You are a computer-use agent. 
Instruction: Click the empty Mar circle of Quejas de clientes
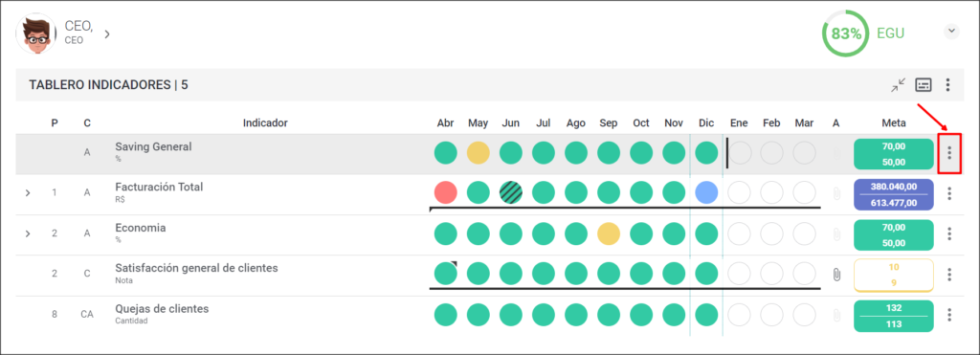[804, 315]
